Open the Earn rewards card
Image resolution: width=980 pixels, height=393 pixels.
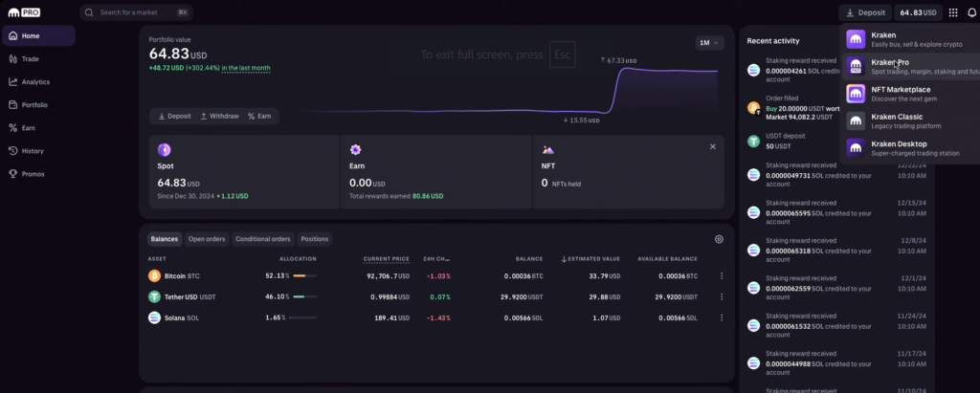coord(436,172)
